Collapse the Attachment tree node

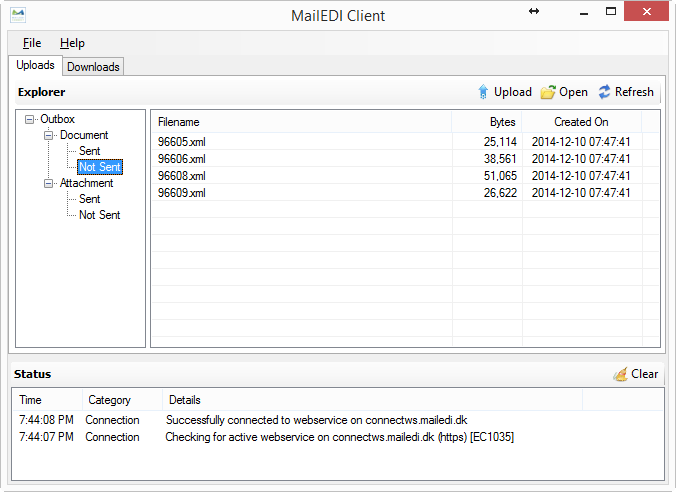point(49,183)
